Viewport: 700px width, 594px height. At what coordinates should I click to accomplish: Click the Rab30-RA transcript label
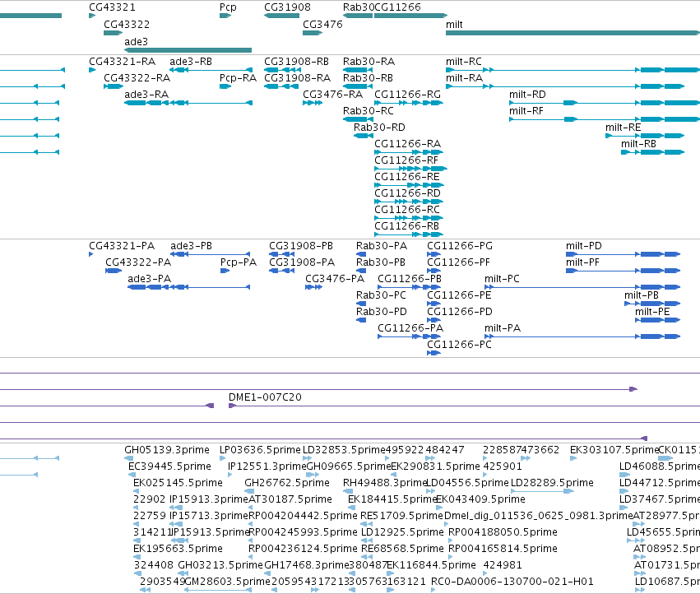(x=369, y=62)
